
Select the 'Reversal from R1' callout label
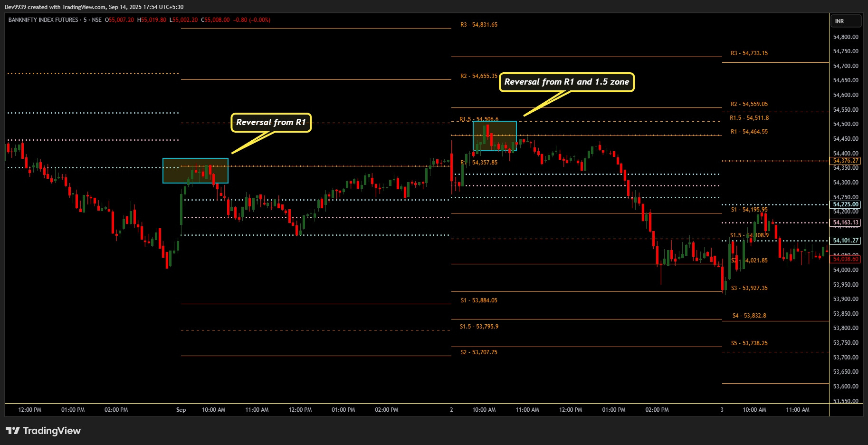271,123
